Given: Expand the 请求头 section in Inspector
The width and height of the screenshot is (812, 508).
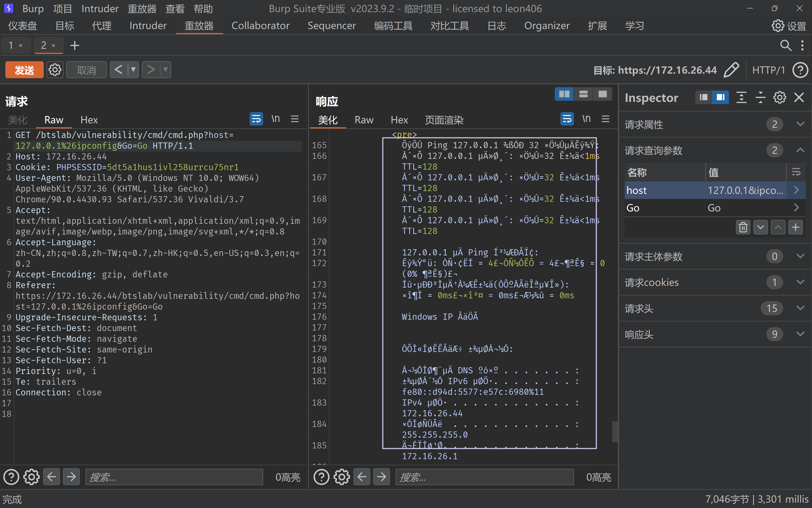Looking at the screenshot, I should pos(800,308).
